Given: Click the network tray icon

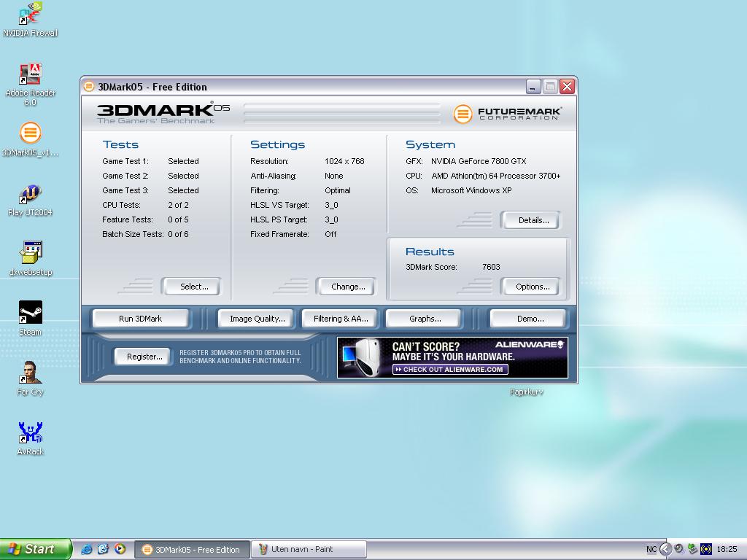Looking at the screenshot, I should click(x=692, y=549).
